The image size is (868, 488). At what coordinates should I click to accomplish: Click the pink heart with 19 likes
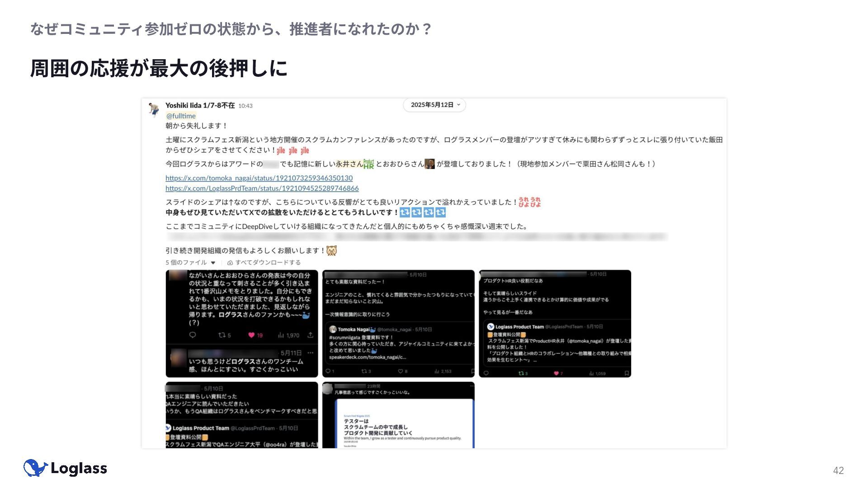pyautogui.click(x=252, y=335)
